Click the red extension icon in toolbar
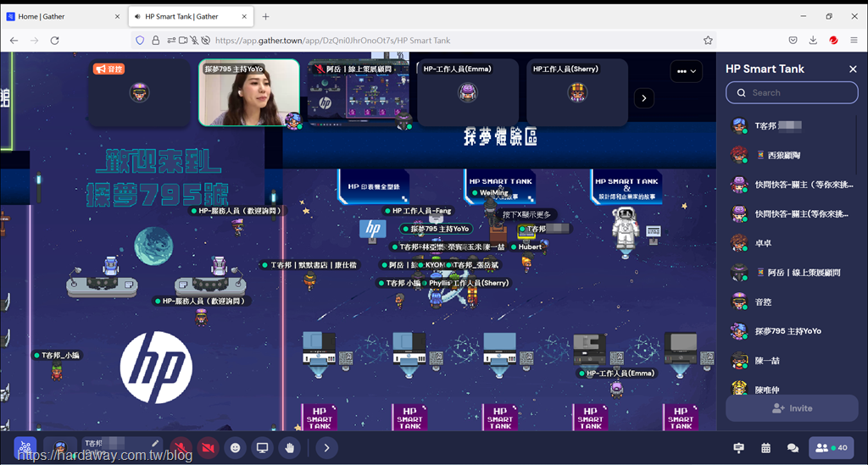Image resolution: width=868 pixels, height=465 pixels. [x=833, y=41]
